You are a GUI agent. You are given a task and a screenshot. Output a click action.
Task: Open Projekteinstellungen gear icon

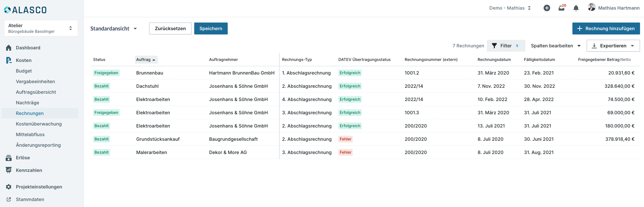coord(9,187)
